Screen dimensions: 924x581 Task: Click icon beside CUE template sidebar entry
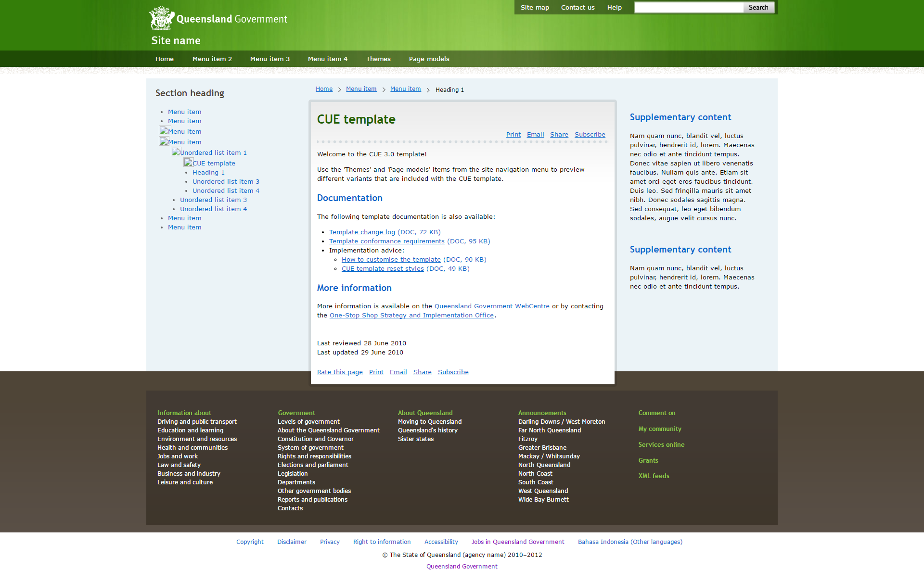point(188,163)
